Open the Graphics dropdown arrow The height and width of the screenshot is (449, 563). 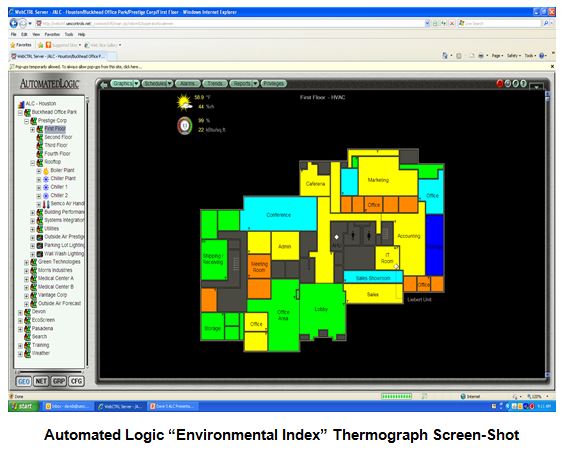[x=136, y=84]
